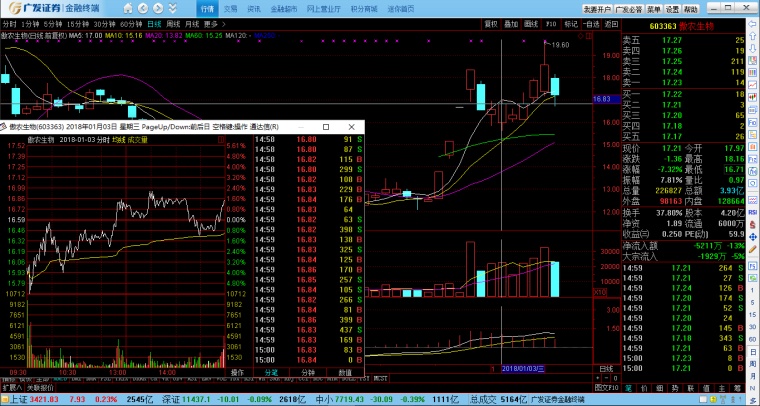This screenshot has height=406, width=760.
Task: Open the 设置 settings button
Action: pyautogui.click(x=672, y=9)
